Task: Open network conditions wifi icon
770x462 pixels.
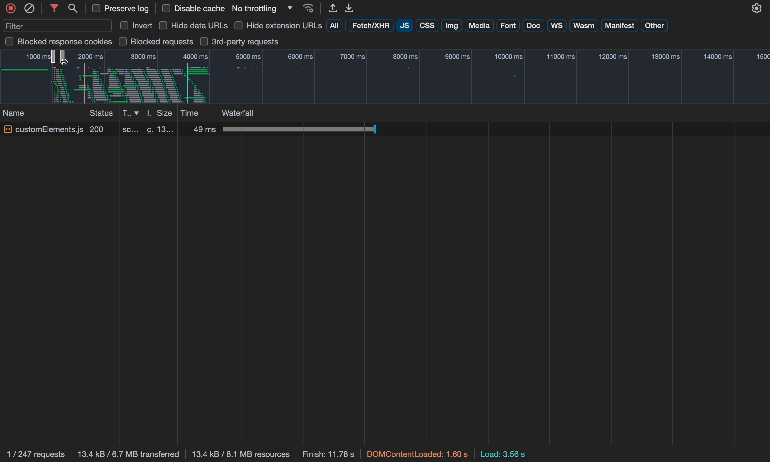Action: coord(308,8)
